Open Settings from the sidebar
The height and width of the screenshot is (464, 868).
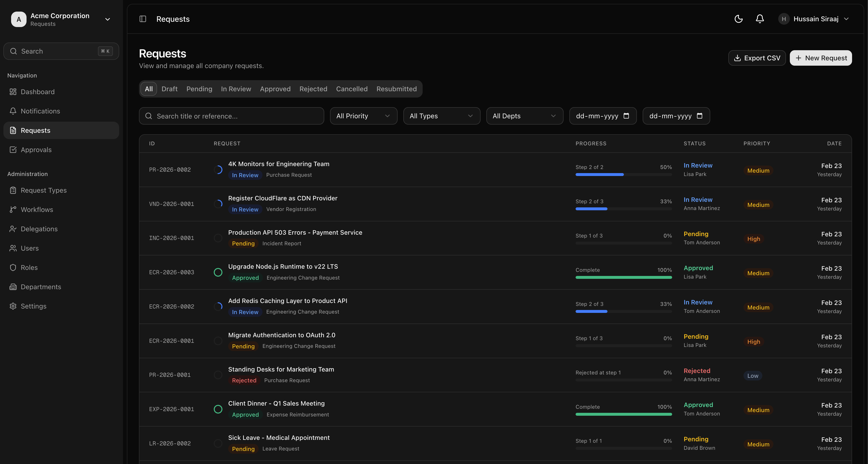click(33, 306)
